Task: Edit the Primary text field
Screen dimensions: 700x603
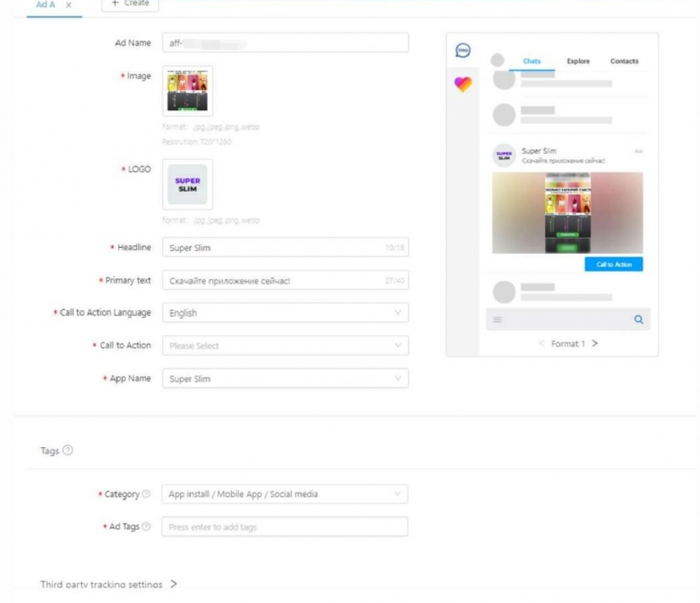Action: pyautogui.click(x=285, y=281)
